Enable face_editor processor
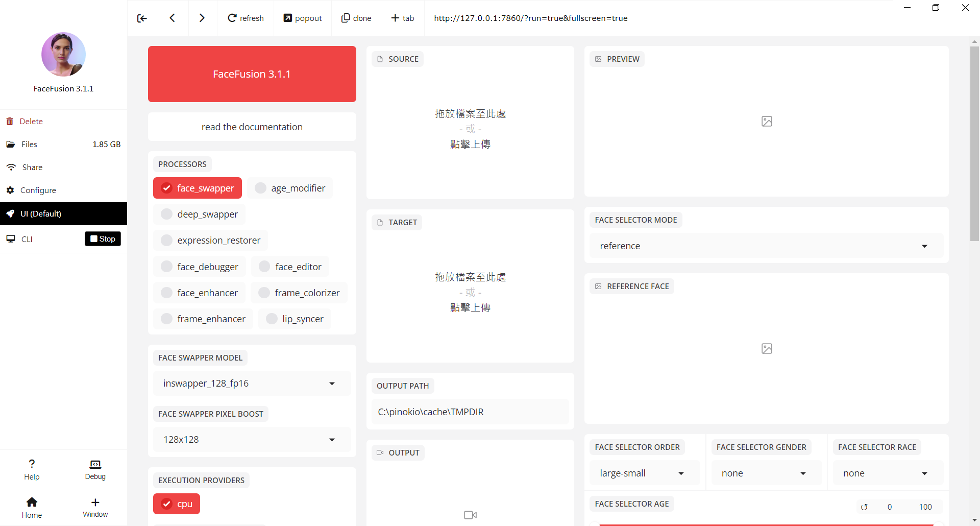This screenshot has width=980, height=526. pos(290,267)
